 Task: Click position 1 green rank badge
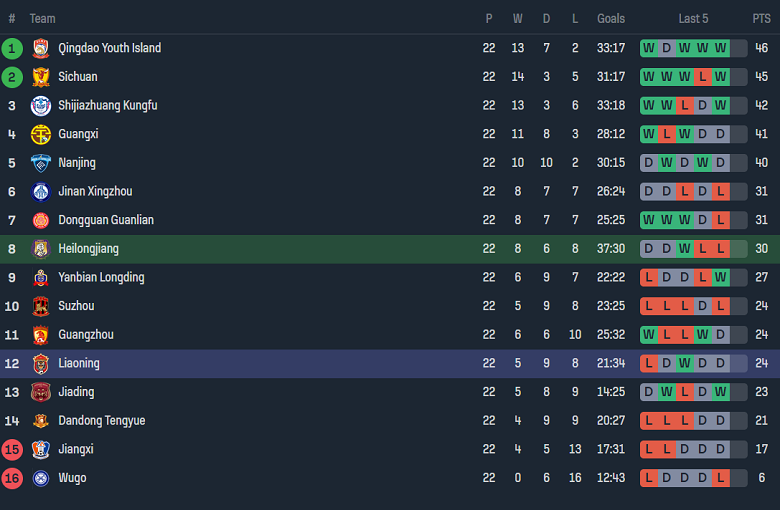(x=12, y=48)
